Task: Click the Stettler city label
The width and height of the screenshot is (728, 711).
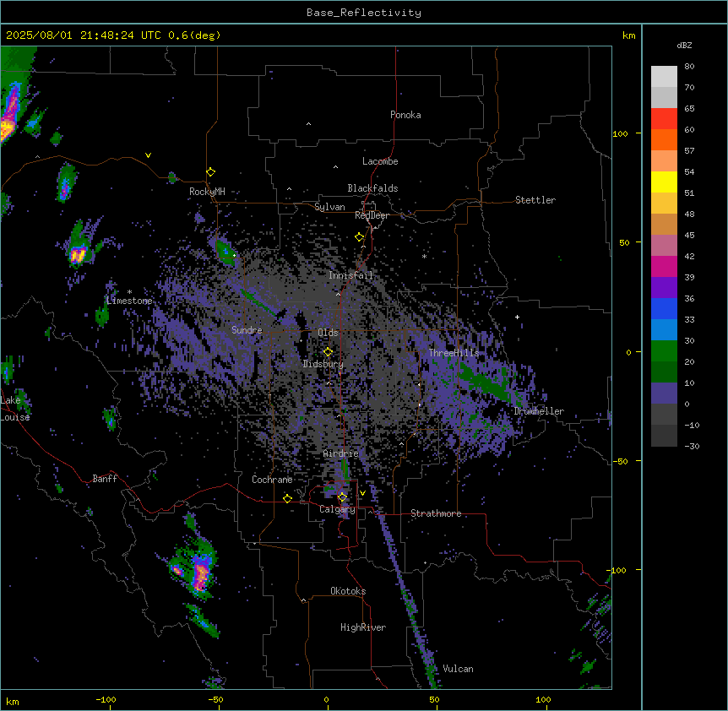Action: 535,200
